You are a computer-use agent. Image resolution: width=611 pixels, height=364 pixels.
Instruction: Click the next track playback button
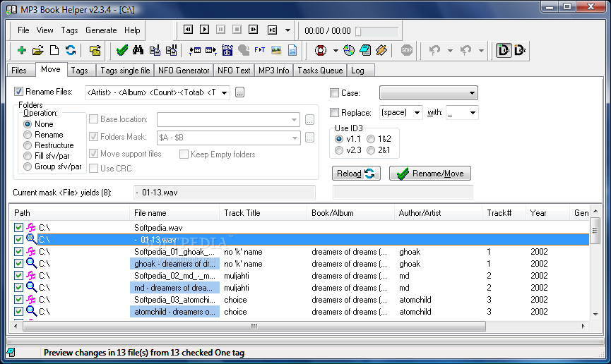(x=254, y=30)
